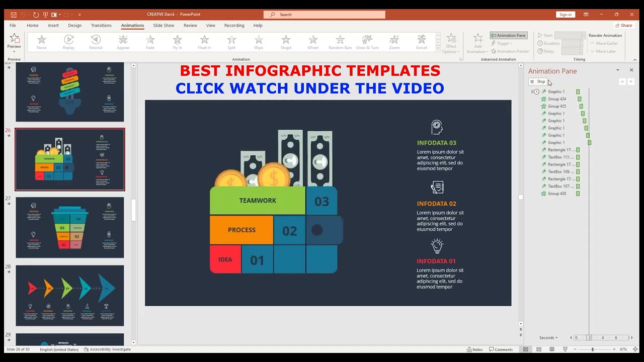Click the Redo icon in quick access toolbar

coord(36,15)
